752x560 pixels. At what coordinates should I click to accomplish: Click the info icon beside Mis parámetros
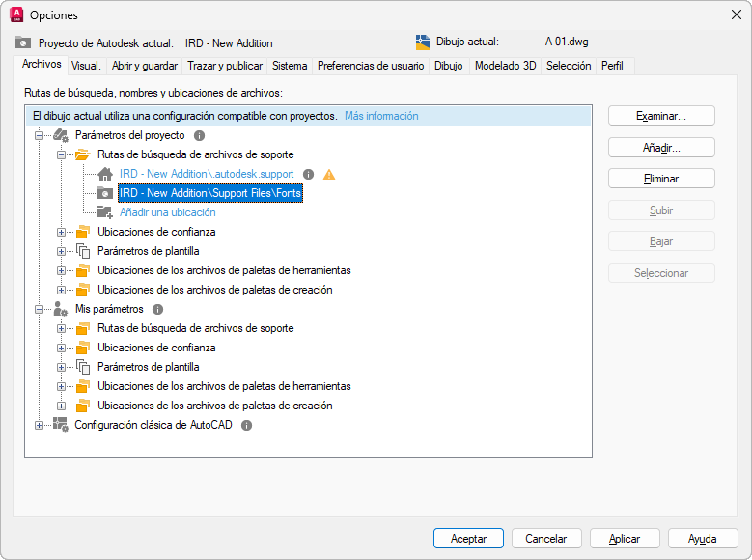(x=157, y=310)
